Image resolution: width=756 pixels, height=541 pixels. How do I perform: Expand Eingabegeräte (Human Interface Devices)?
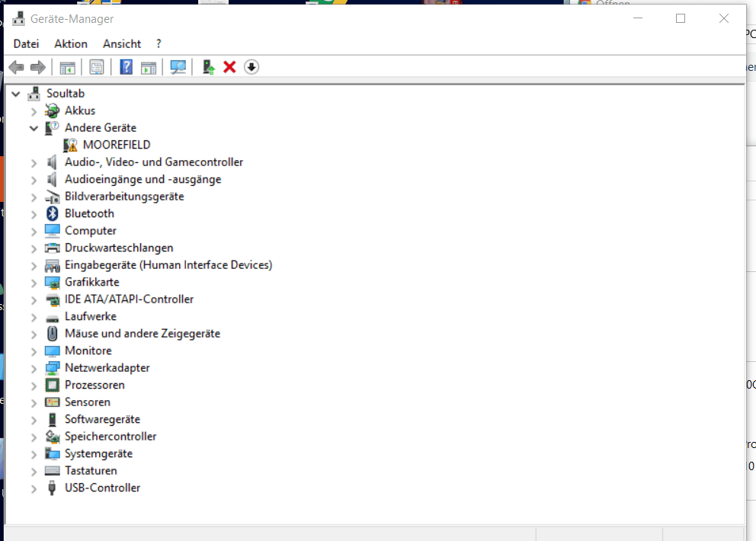[x=34, y=266]
